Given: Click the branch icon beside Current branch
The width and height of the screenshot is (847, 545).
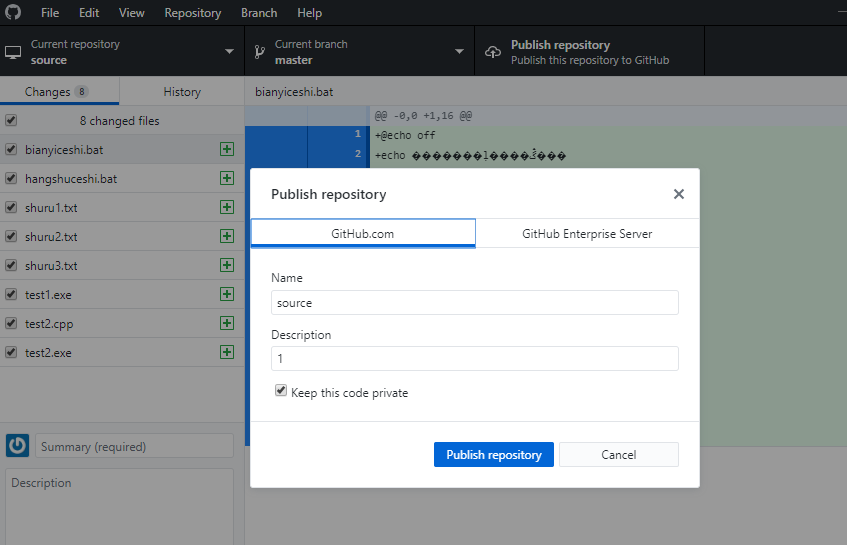Looking at the screenshot, I should coord(258,52).
